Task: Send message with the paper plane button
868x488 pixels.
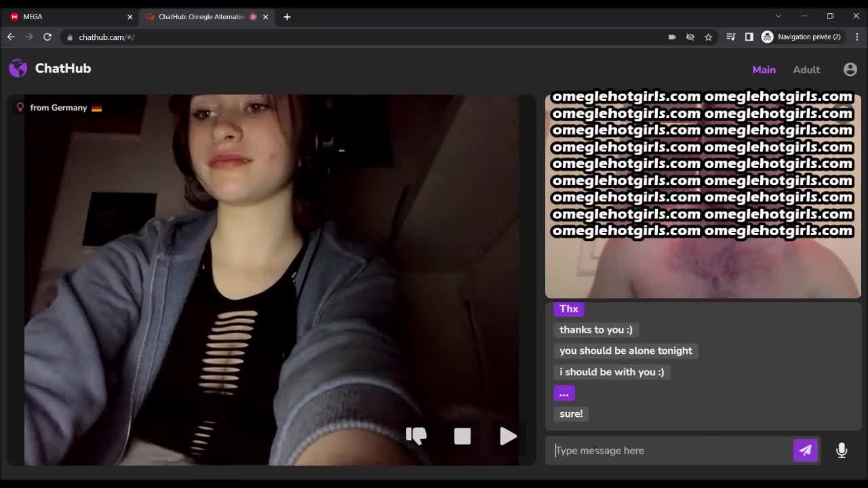Action: (806, 450)
